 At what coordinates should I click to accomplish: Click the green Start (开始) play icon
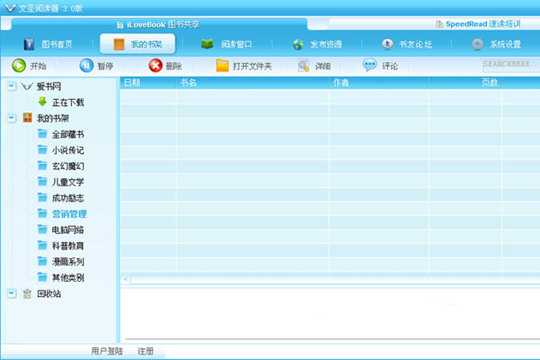[x=19, y=65]
